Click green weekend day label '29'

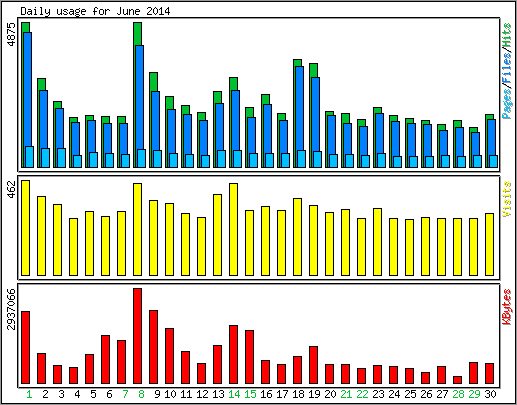coord(474,394)
